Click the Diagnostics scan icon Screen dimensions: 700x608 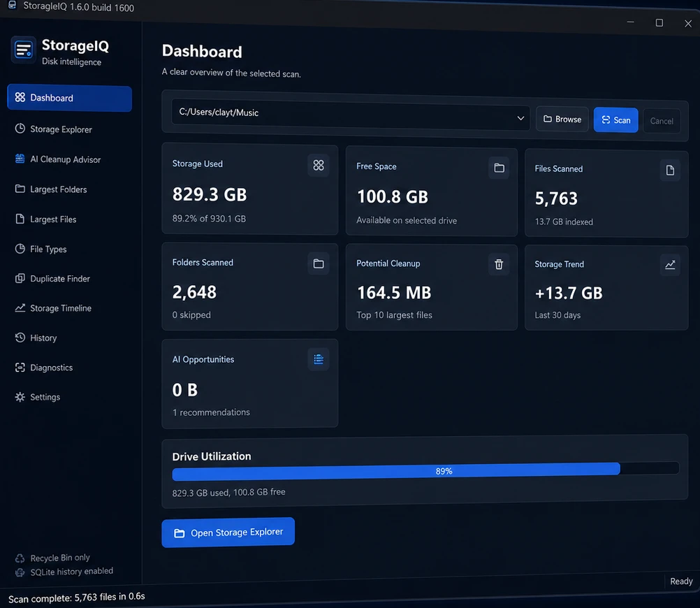pos(20,367)
